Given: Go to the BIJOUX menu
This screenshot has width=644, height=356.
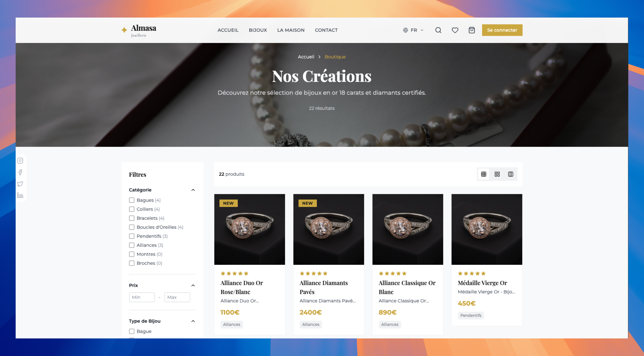Looking at the screenshot, I should point(258,30).
